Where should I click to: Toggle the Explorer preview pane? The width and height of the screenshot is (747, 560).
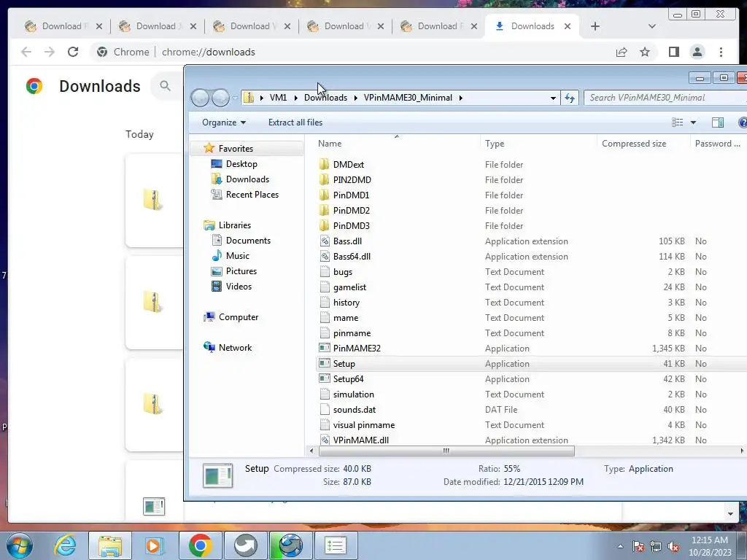[x=718, y=122]
